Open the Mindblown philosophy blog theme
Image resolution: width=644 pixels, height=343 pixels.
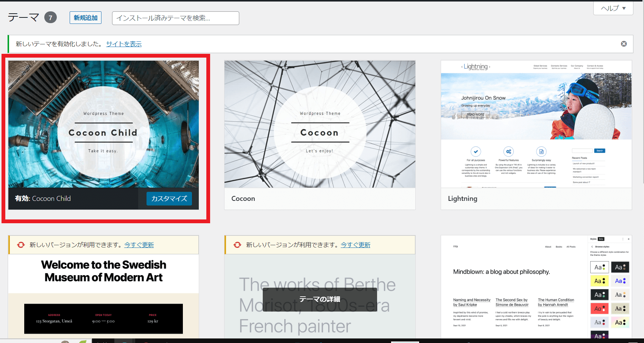[536, 287]
